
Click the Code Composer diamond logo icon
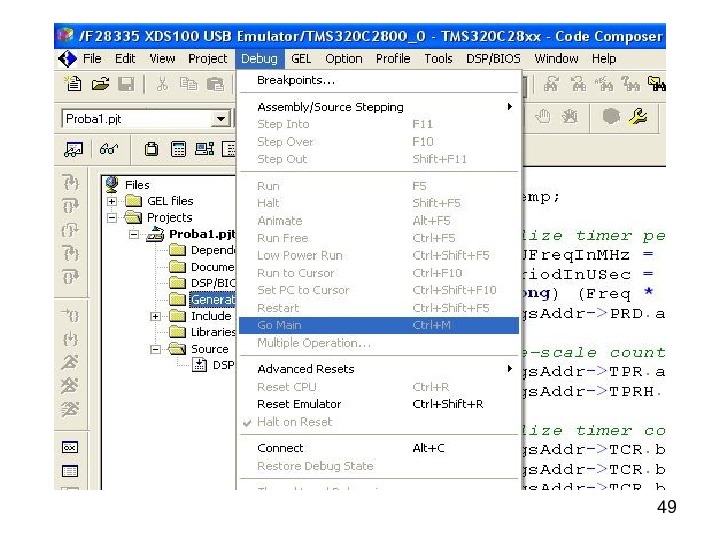(68, 59)
